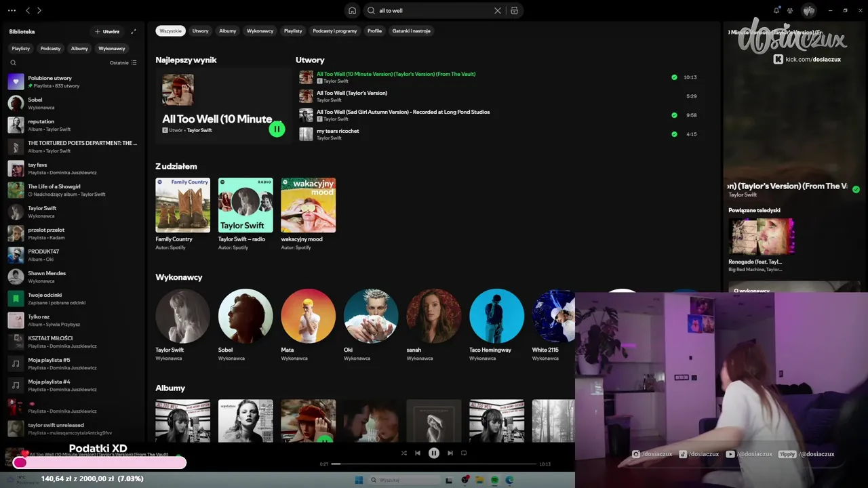
Task: Open the Family Country playlist cover
Action: [183, 205]
